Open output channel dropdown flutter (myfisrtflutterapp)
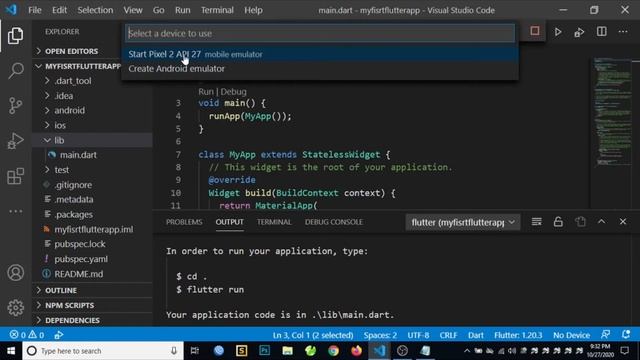This screenshot has width=640, height=360. (x=463, y=222)
